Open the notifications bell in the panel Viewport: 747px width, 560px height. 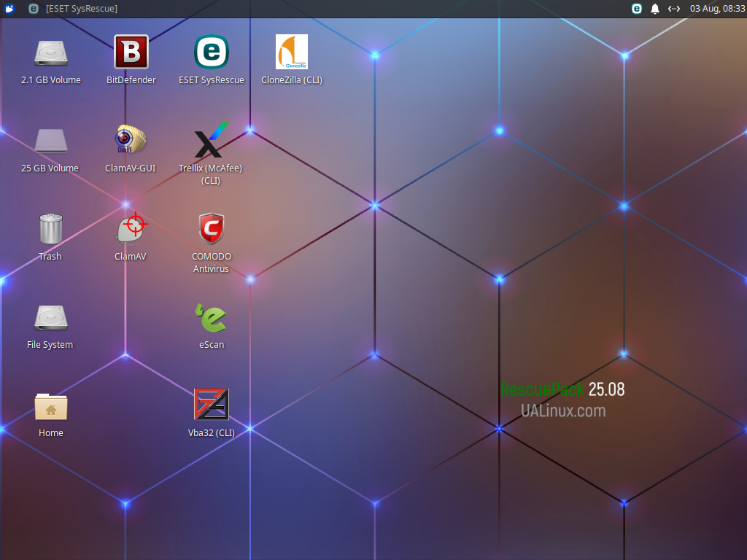pos(655,9)
